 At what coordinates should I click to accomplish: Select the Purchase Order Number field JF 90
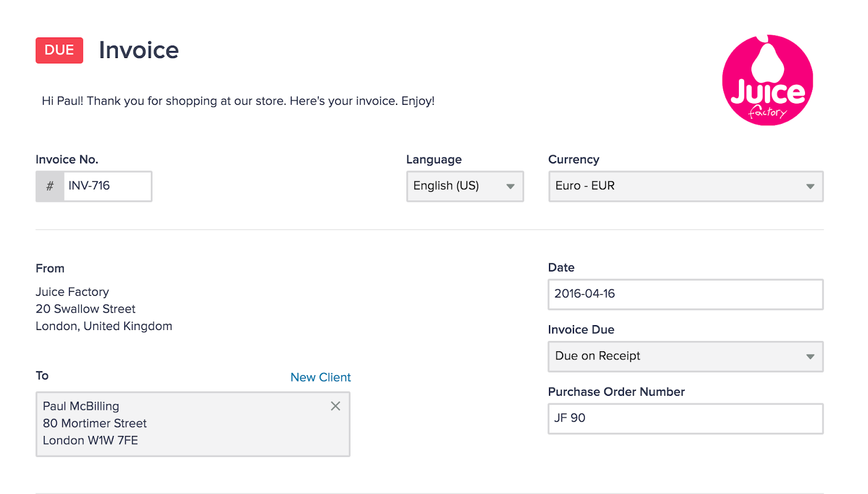[x=685, y=419]
